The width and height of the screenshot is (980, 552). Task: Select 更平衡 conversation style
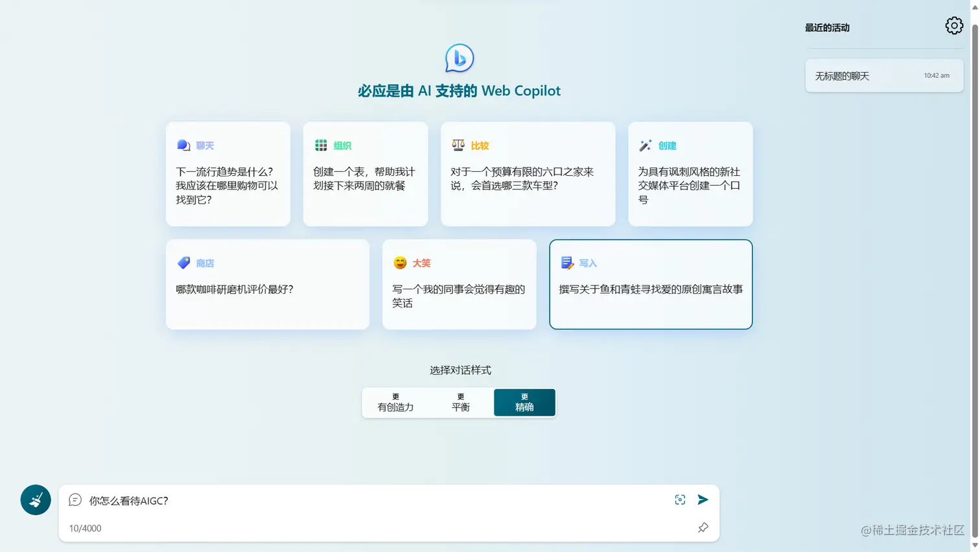tap(461, 403)
